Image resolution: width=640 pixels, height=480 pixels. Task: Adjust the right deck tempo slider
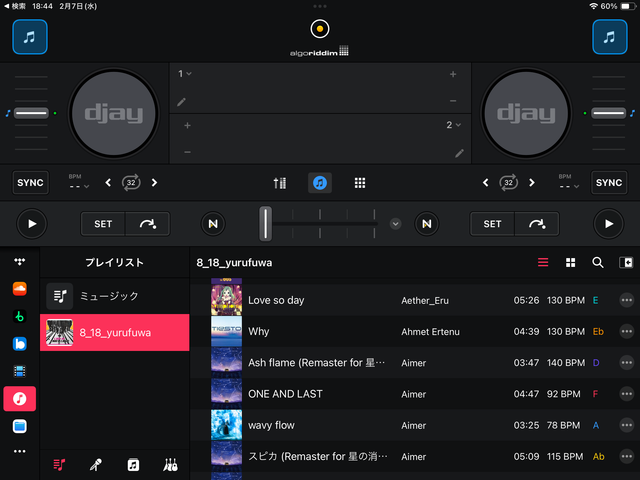pyautogui.click(x=609, y=113)
